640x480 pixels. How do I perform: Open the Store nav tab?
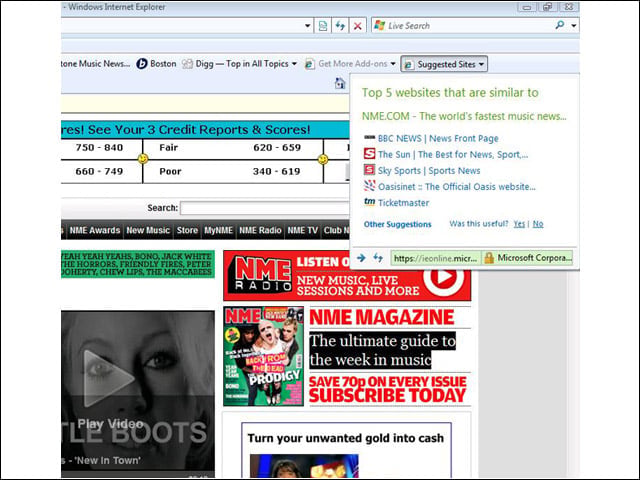(x=187, y=230)
